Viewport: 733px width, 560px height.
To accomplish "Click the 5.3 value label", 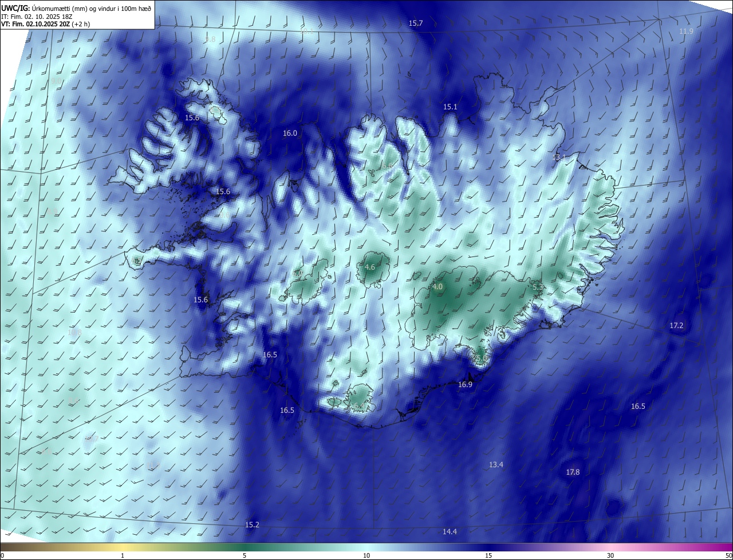I will (x=538, y=287).
